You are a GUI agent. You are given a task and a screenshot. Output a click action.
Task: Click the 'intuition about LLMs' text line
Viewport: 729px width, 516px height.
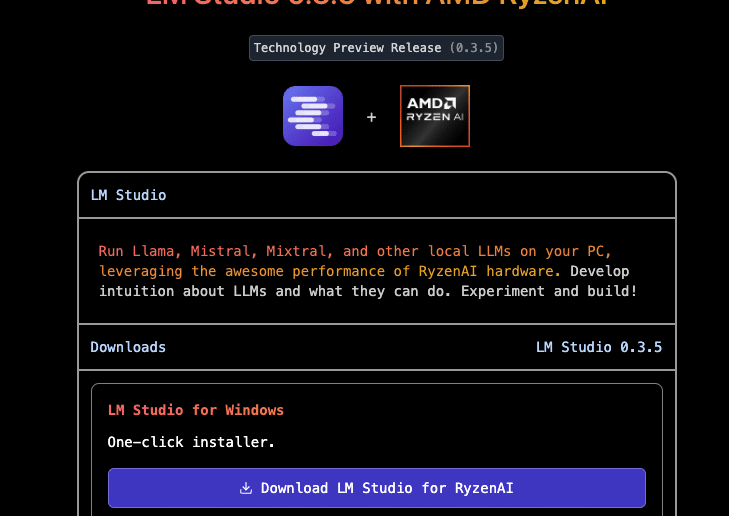pyautogui.click(x=368, y=291)
